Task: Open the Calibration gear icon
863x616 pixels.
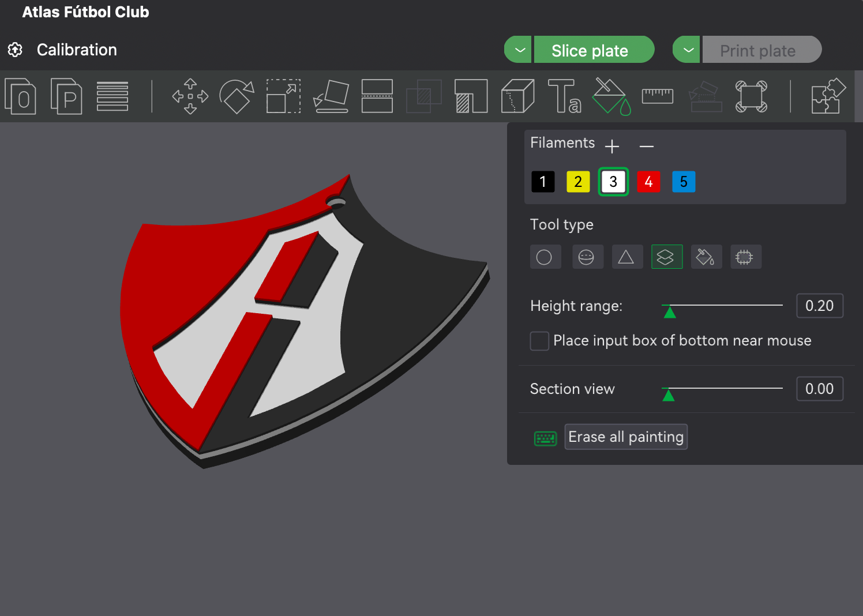Action: pyautogui.click(x=15, y=50)
